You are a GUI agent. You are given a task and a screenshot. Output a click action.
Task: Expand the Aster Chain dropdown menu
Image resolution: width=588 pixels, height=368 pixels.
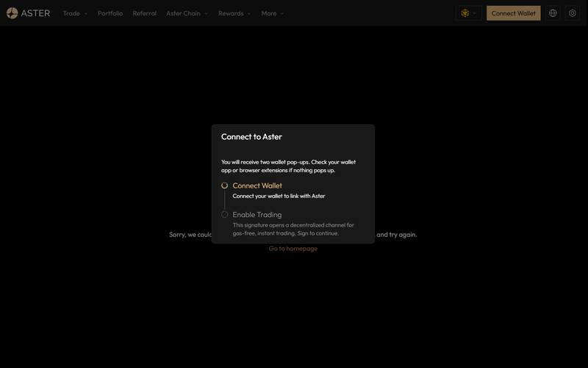(x=187, y=13)
